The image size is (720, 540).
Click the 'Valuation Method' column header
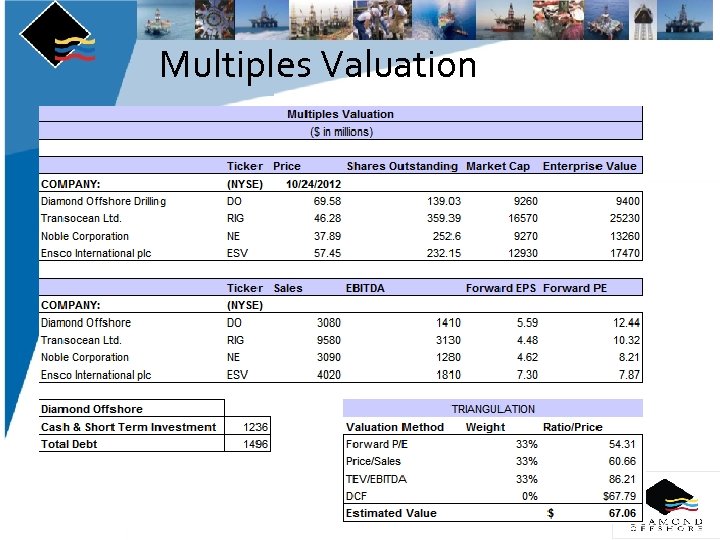[x=395, y=427]
